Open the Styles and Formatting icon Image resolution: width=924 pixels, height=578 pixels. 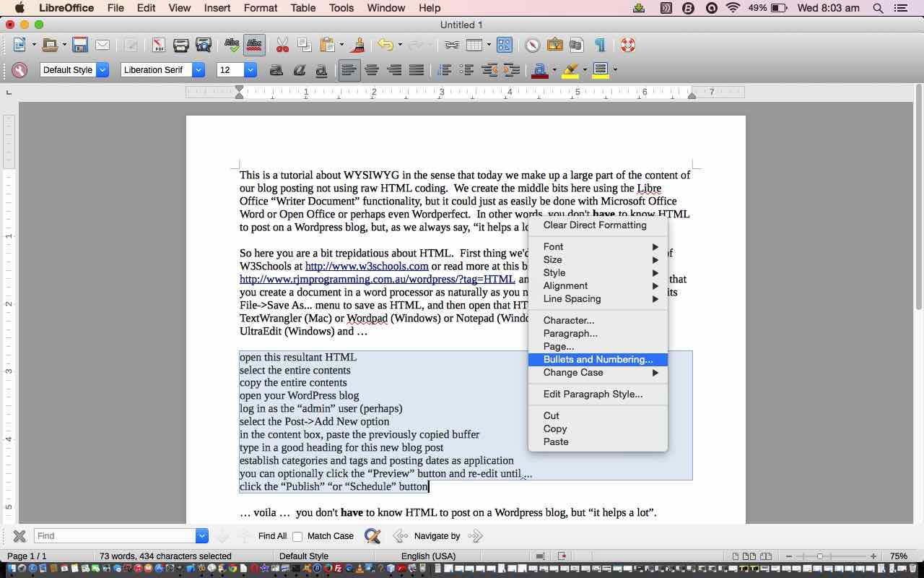(19, 70)
